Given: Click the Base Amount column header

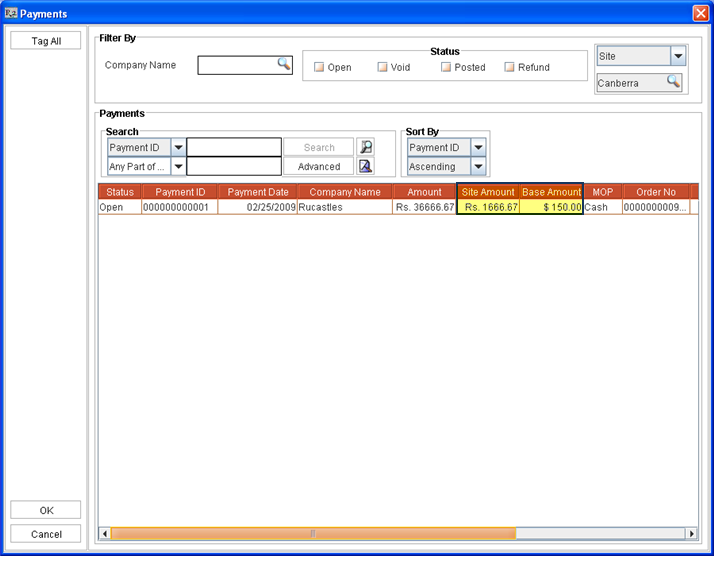Looking at the screenshot, I should (551, 192).
